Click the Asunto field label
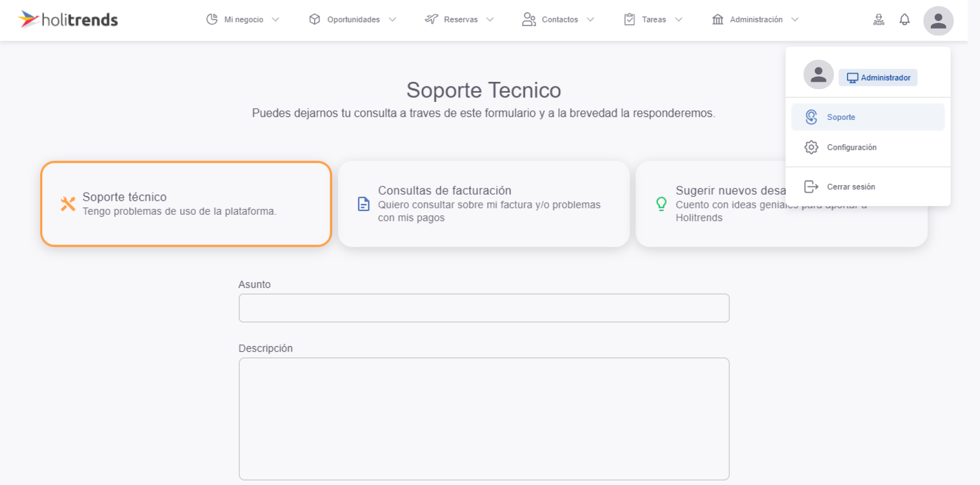The height and width of the screenshot is (485, 980). [255, 284]
